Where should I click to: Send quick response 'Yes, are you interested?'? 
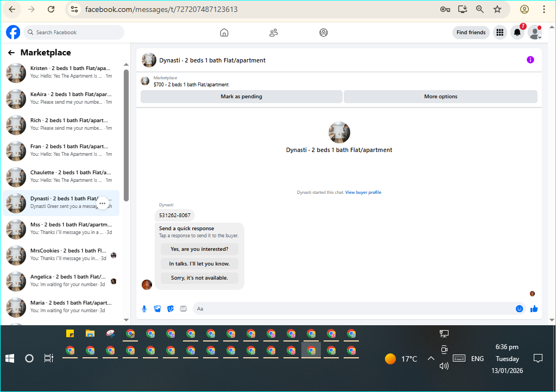199,249
